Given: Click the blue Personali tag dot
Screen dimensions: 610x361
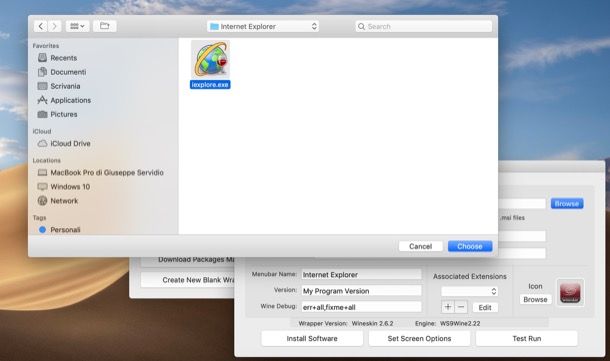Looking at the screenshot, I should [x=42, y=230].
